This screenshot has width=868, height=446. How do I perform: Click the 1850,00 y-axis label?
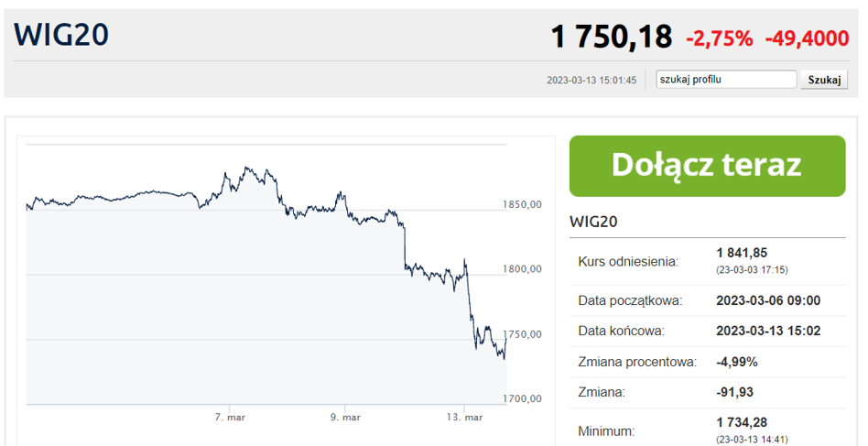522,204
